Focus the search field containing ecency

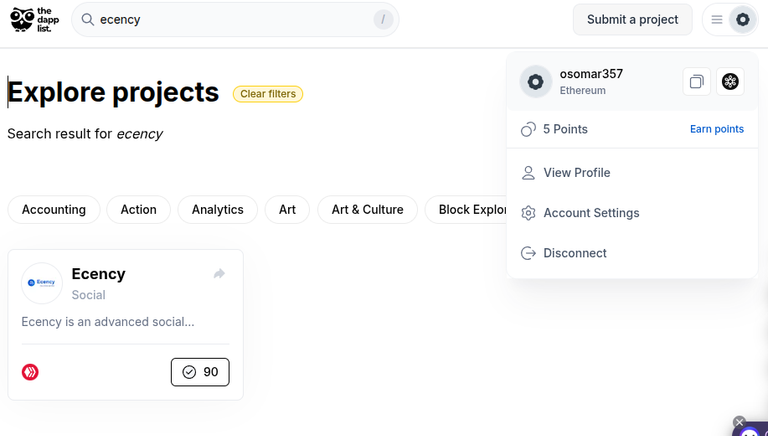[x=235, y=20]
